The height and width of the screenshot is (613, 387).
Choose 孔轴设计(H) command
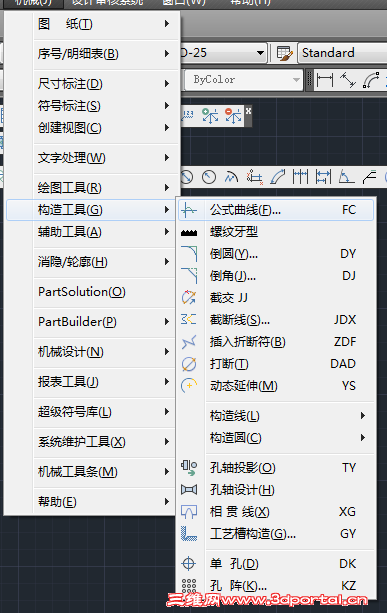point(276,489)
